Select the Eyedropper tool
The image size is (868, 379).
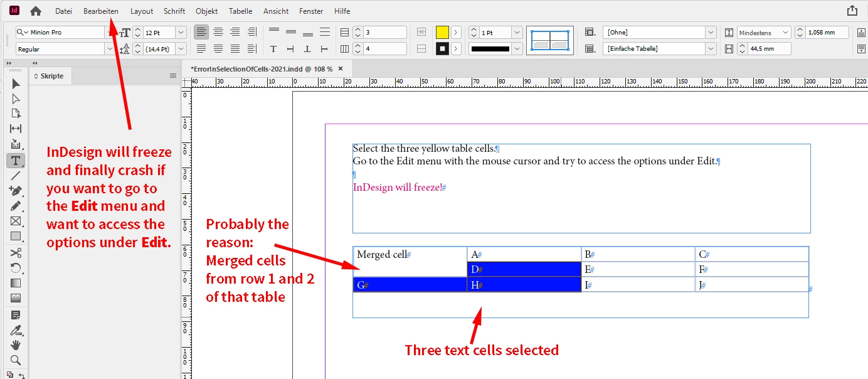coord(16,330)
